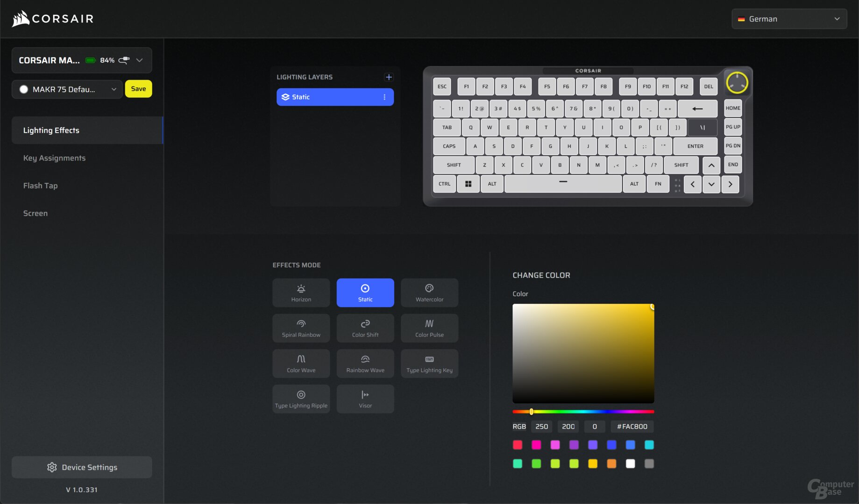Viewport: 859px width, 504px height.
Task: Pick the yellow color swatch
Action: pyautogui.click(x=593, y=463)
